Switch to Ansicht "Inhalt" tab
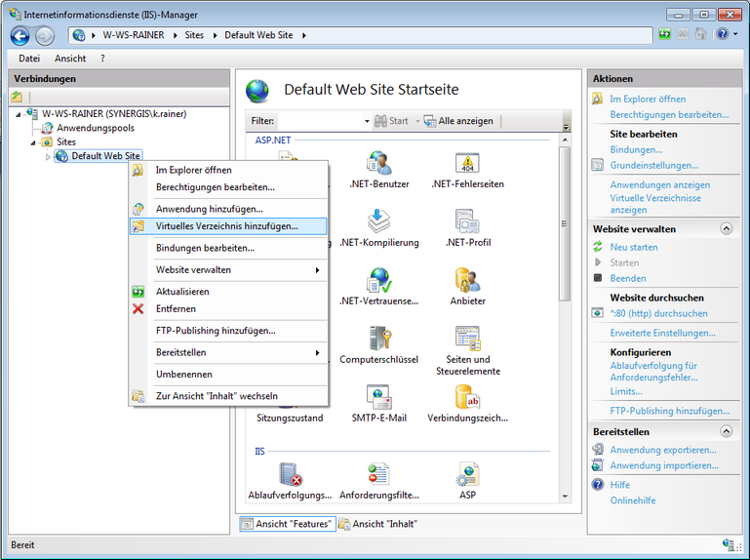The image size is (750, 560). tap(377, 524)
